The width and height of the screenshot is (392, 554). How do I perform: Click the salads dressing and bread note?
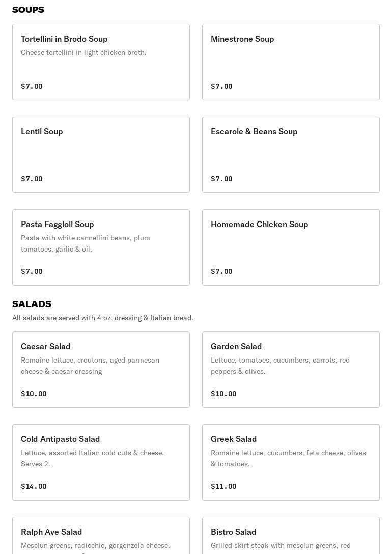pos(103,318)
